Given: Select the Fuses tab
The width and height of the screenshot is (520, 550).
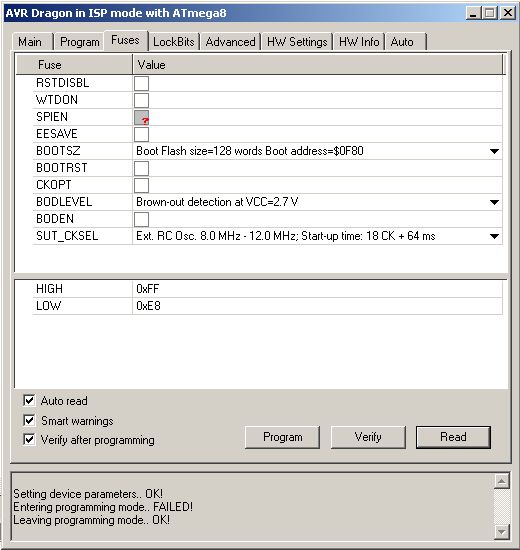Looking at the screenshot, I should coord(126,40).
